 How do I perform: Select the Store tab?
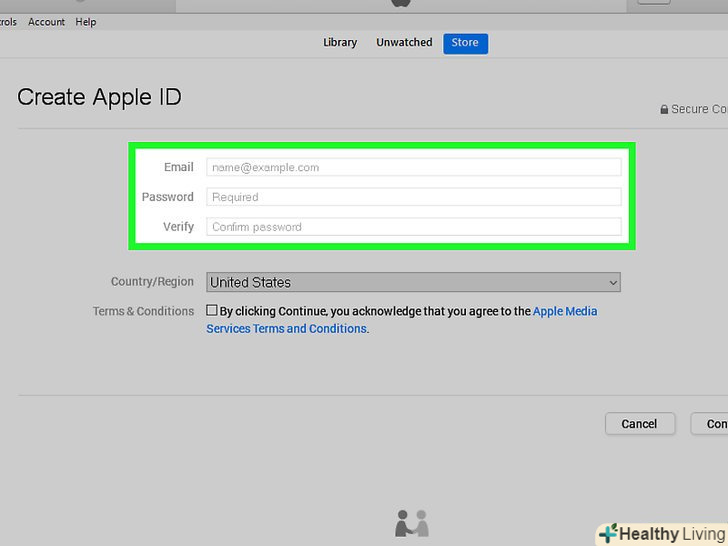465,43
